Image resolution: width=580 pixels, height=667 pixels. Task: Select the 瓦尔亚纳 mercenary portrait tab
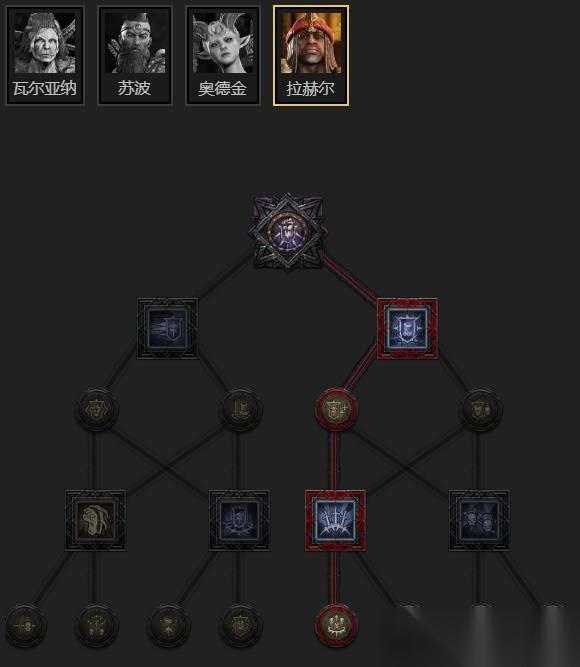click(x=45, y=56)
